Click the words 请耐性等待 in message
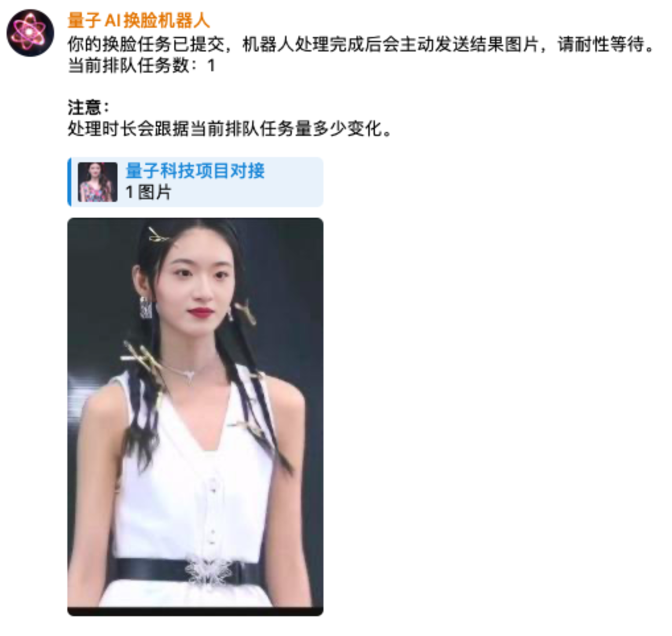The height and width of the screenshot is (636, 672). [601, 44]
